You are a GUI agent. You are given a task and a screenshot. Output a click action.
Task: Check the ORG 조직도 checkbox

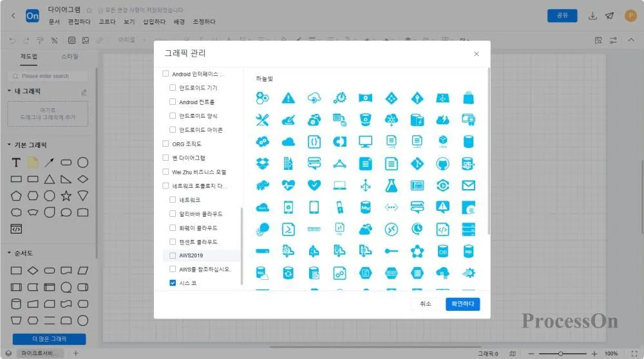point(166,143)
